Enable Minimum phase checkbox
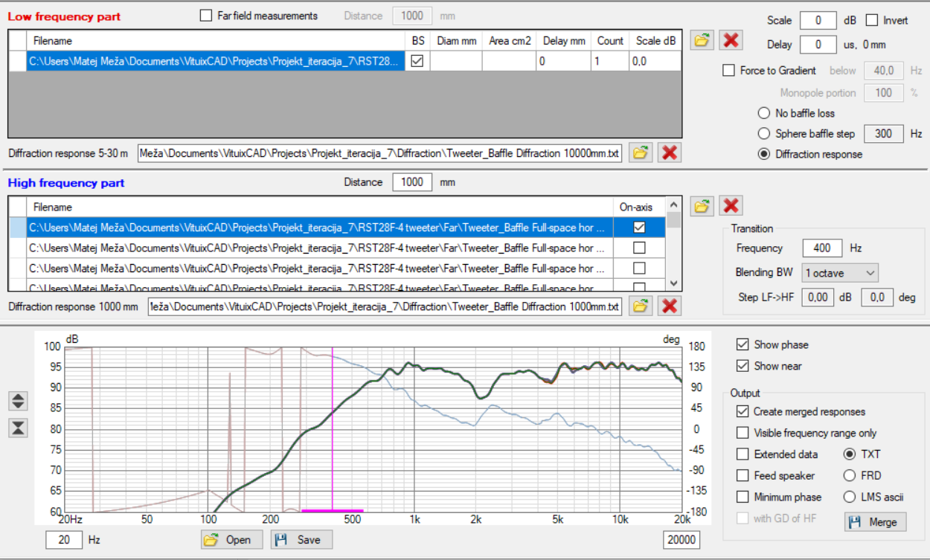This screenshot has height=560, width=930. click(x=742, y=497)
